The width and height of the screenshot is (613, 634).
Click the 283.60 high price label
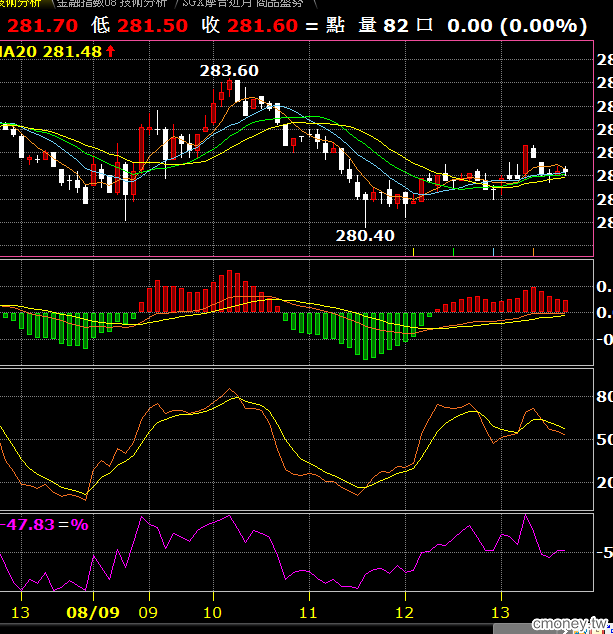coord(229,71)
